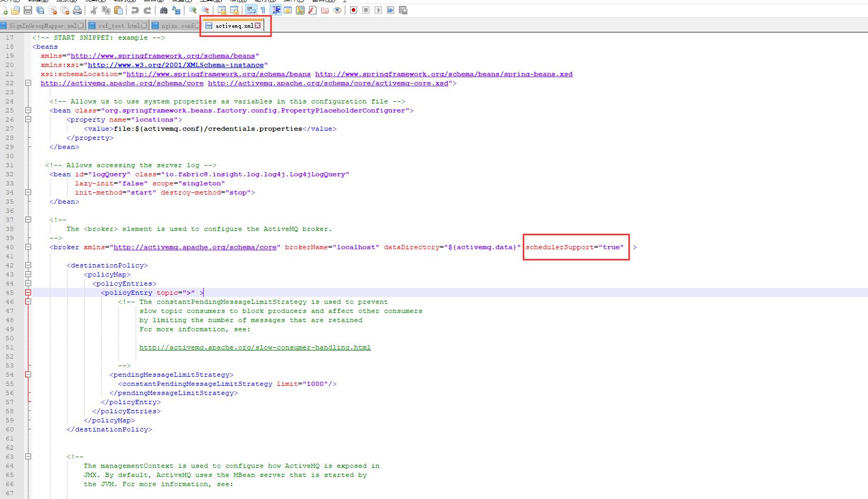Screen dimensions: 868x499
Task: Click the www.w3.org XMLSchema-instance URL
Action: pos(175,65)
